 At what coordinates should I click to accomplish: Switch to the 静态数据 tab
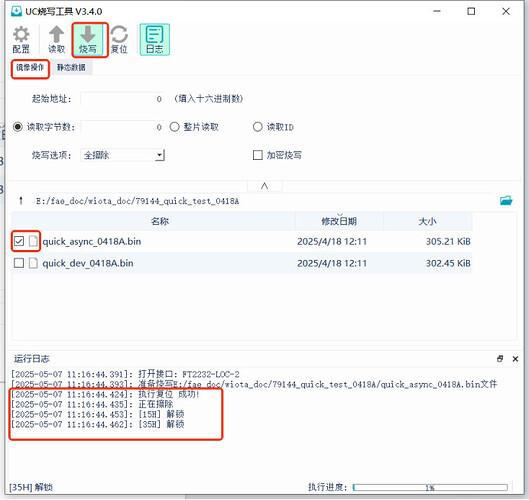(x=71, y=67)
